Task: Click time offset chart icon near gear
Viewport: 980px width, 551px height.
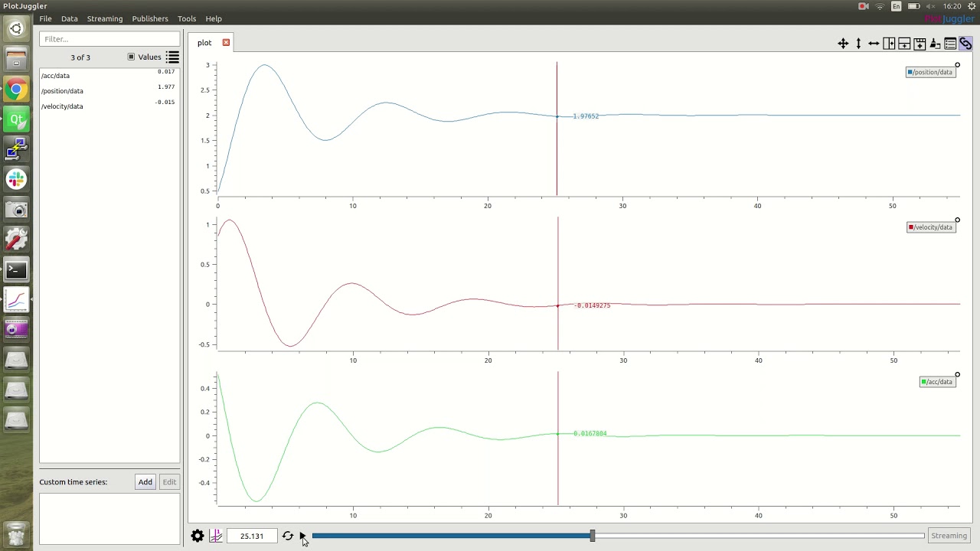Action: 216,536
